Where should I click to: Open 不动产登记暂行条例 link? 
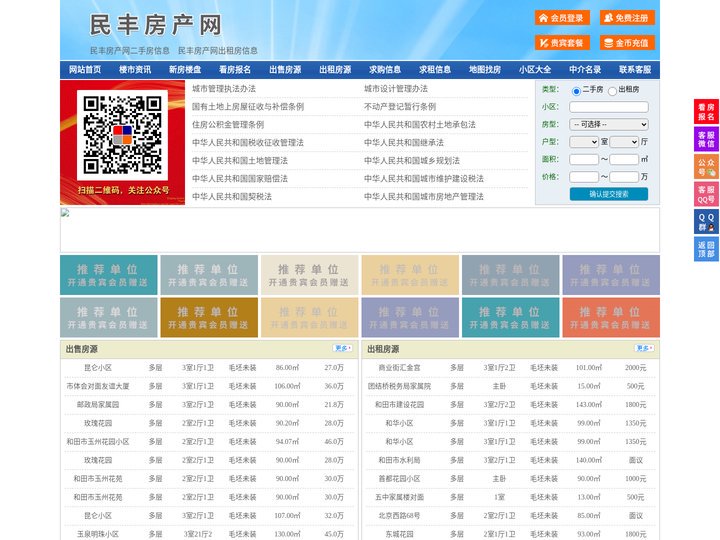point(400,107)
